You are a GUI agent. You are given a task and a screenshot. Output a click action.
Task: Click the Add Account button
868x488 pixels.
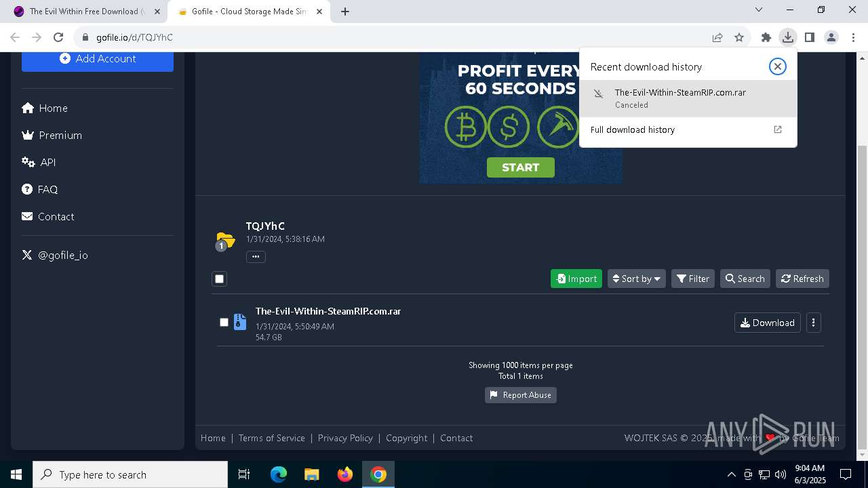pos(98,59)
